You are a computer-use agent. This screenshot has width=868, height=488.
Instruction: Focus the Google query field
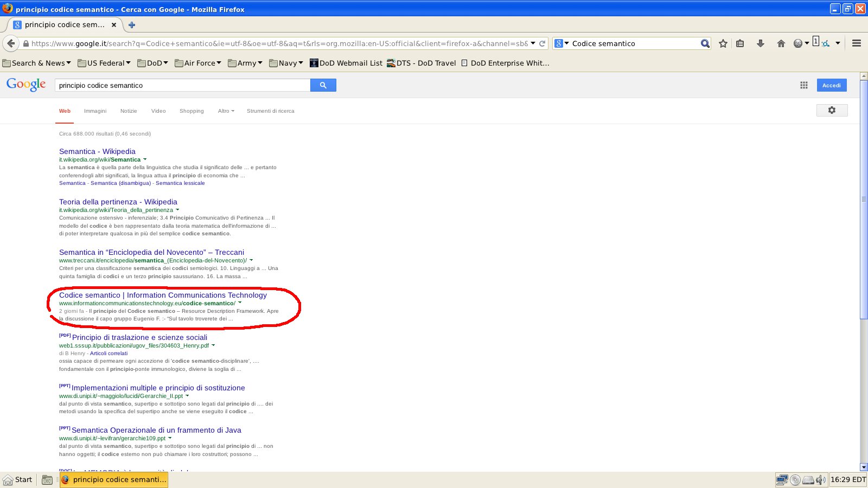182,85
